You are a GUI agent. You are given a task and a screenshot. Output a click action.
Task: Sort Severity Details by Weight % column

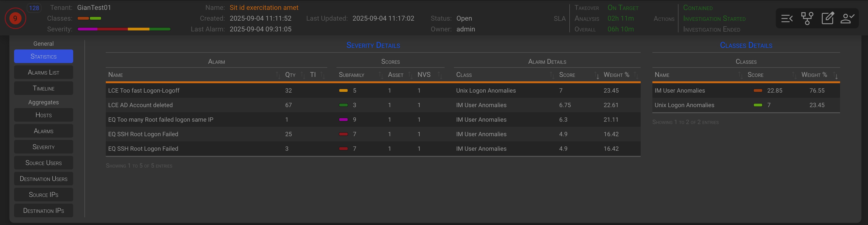point(616,75)
